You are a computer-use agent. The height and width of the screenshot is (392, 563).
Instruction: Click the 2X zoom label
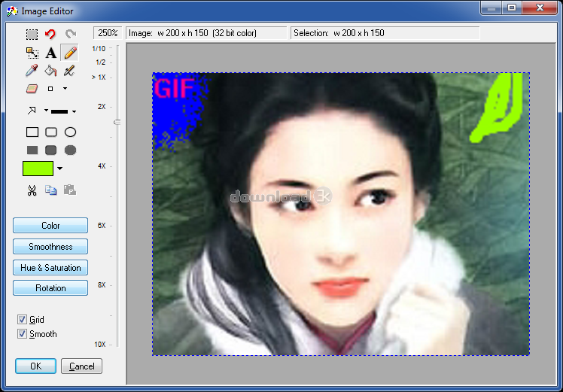pos(102,107)
